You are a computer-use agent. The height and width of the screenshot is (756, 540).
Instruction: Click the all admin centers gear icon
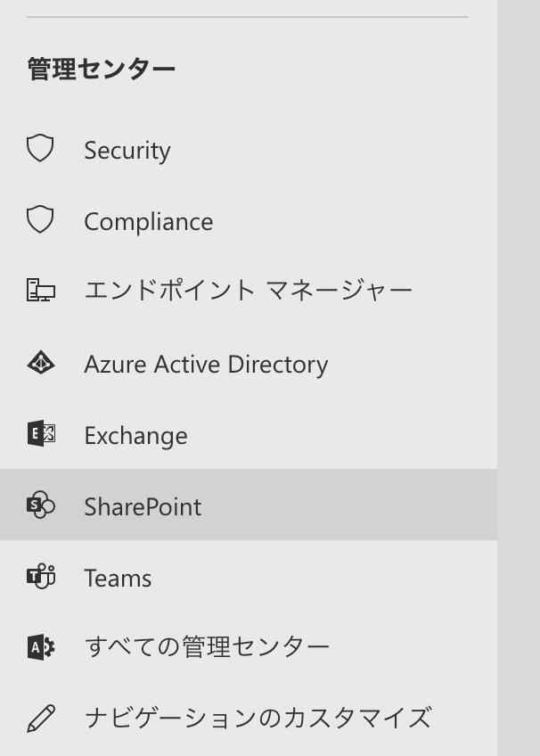coord(40,647)
